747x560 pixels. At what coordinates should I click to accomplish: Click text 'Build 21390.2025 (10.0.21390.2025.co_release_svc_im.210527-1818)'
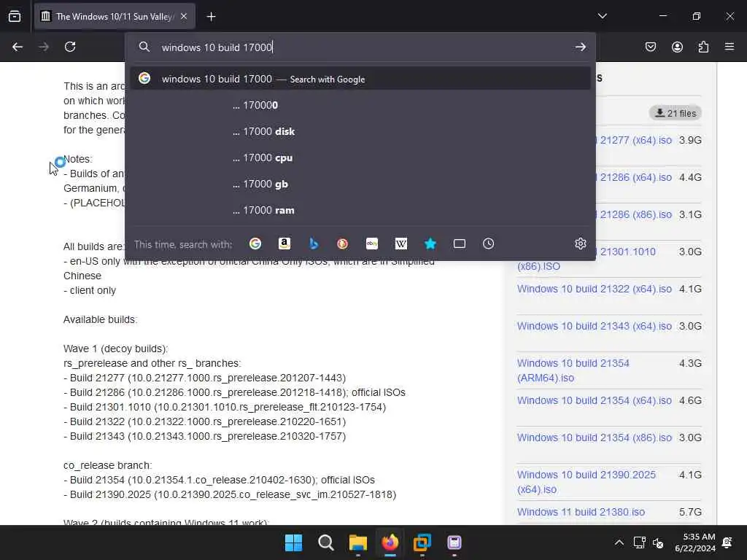pos(233,494)
